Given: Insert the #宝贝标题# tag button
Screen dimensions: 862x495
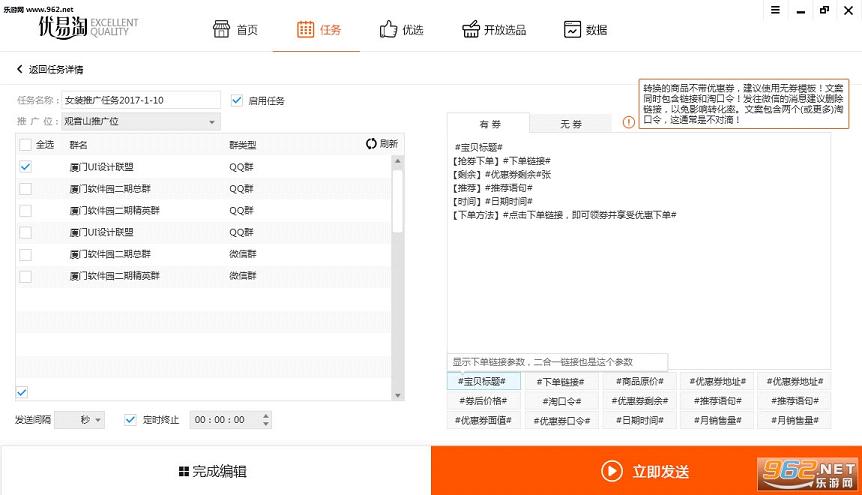Looking at the screenshot, I should (483, 381).
